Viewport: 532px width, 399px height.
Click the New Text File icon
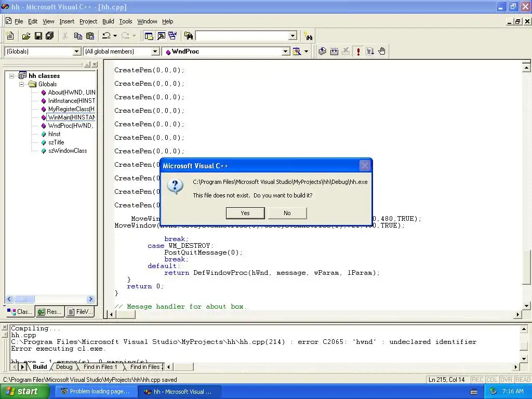(x=10, y=36)
